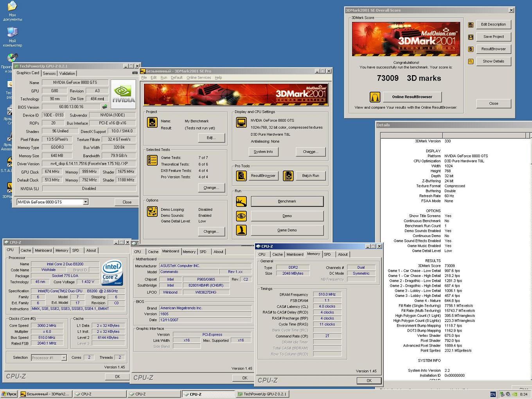This screenshot has width=532, height=399.
Task: Click Batch Run button
Action: point(311,176)
